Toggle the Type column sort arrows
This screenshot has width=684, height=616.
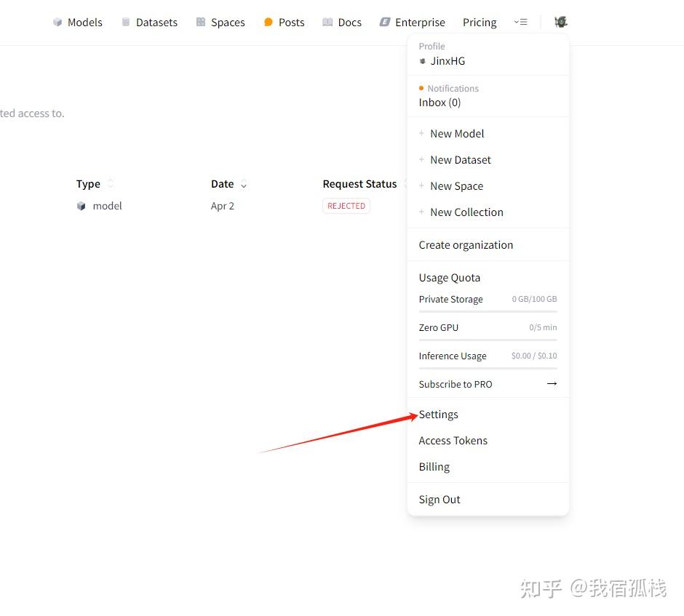pyautogui.click(x=110, y=183)
